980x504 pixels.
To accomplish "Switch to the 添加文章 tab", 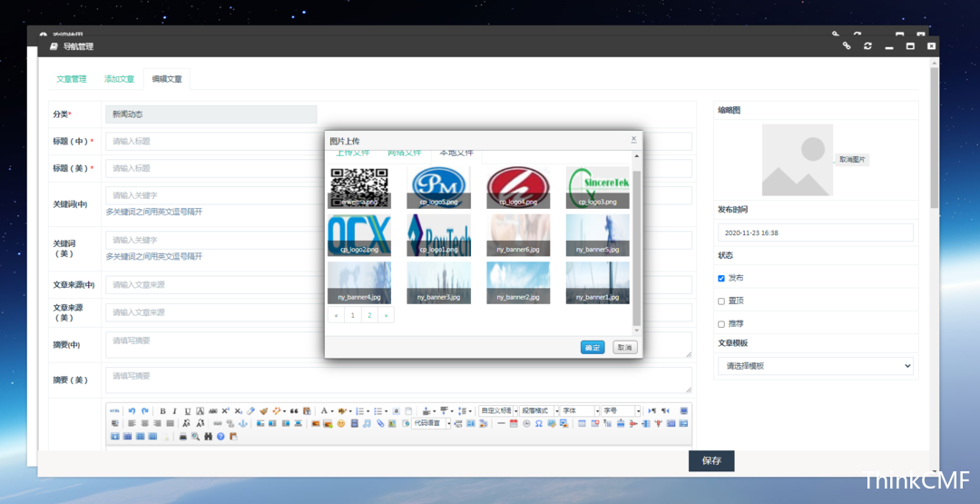I will click(119, 79).
